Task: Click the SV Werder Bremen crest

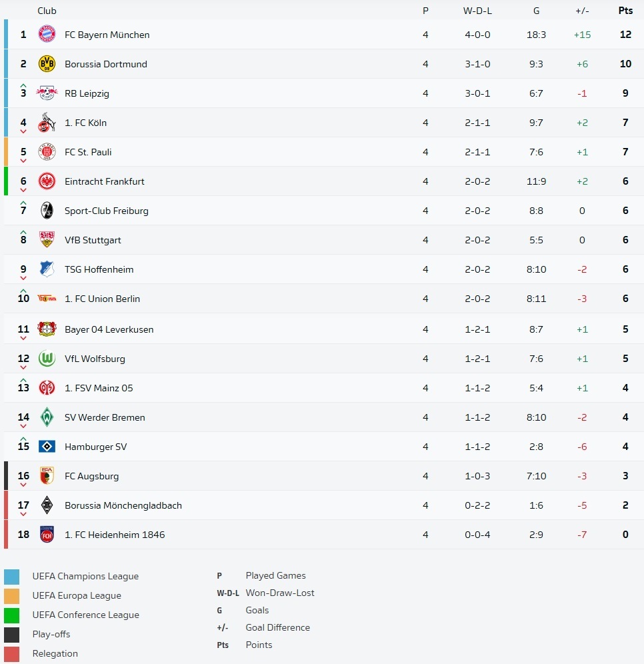Action: coord(47,417)
